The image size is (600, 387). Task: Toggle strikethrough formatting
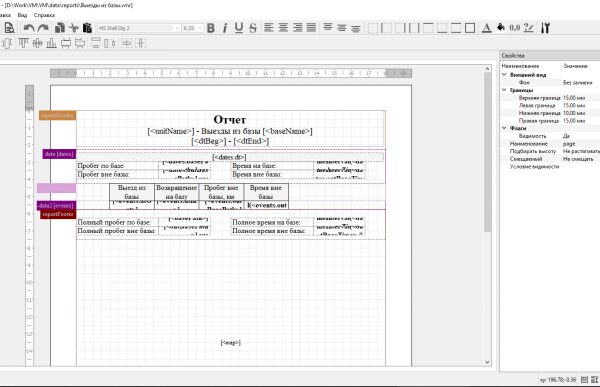click(x=253, y=28)
